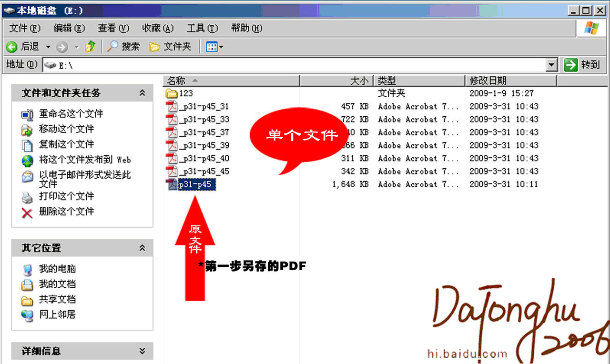Expand the 详细信息 panel
The height and width of the screenshot is (364, 610).
pos(142,351)
